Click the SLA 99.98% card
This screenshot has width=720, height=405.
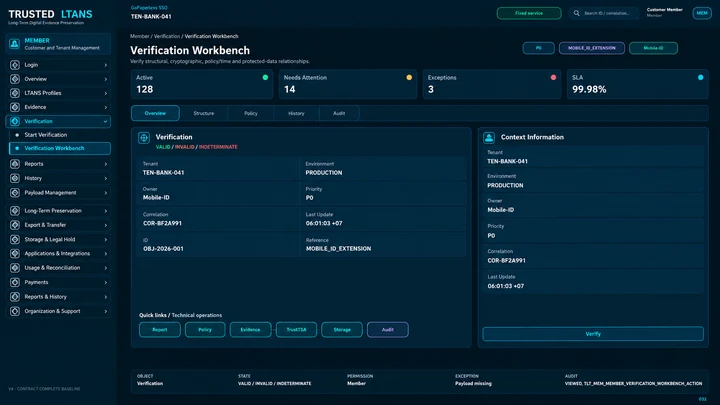(x=637, y=84)
